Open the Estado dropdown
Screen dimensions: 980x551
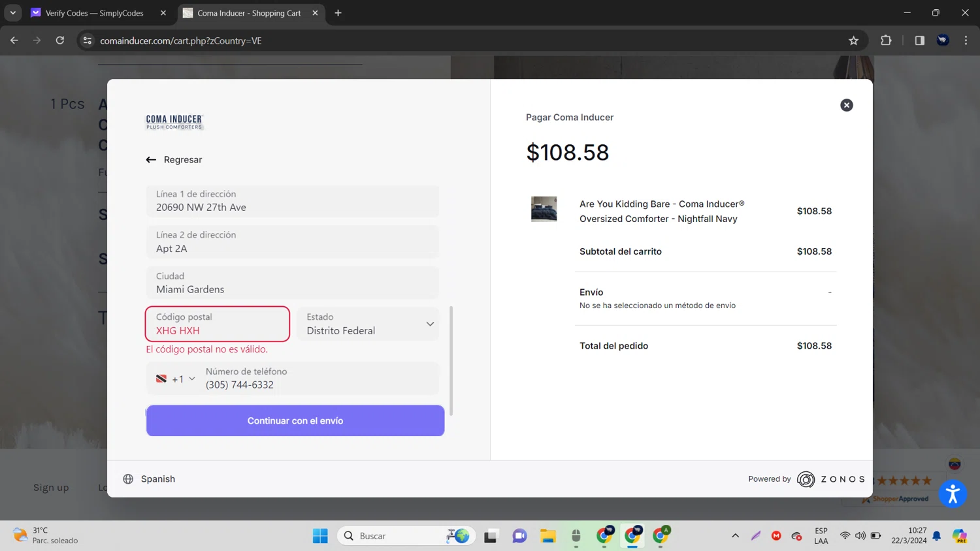point(368,324)
